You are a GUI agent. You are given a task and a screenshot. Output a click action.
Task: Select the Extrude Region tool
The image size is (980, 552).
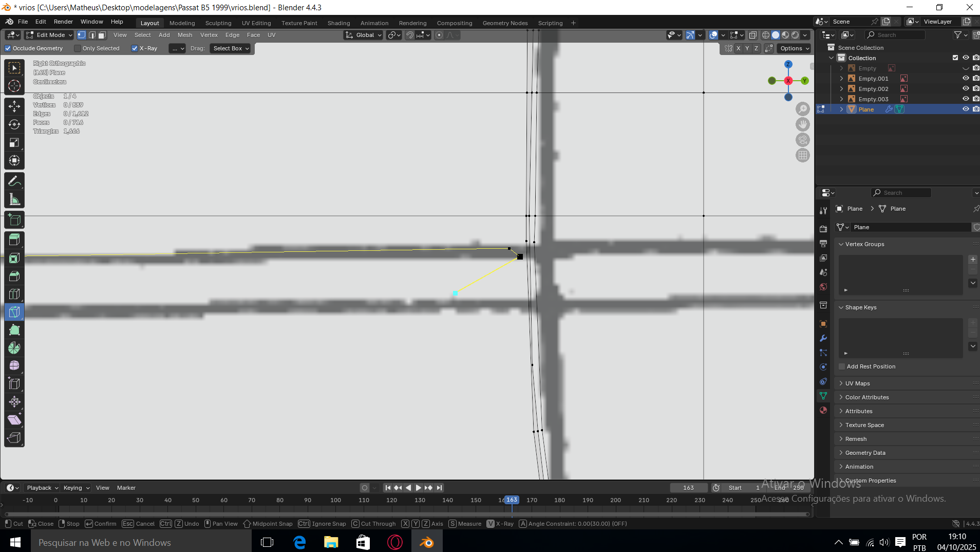pos(14,240)
